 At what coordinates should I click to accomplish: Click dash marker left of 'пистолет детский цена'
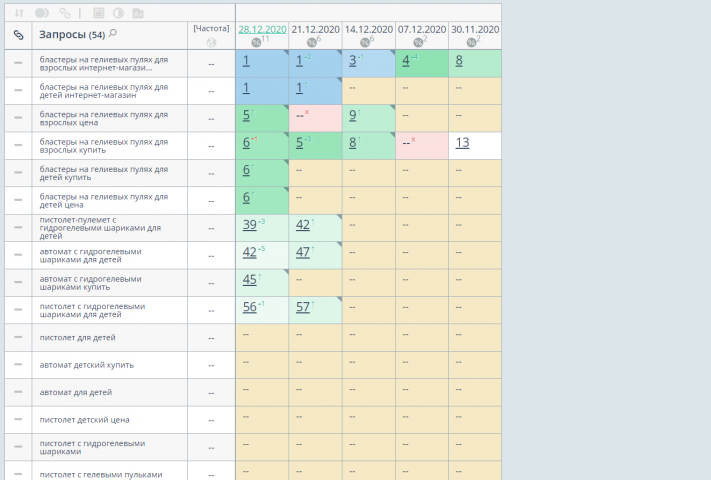pos(18,419)
